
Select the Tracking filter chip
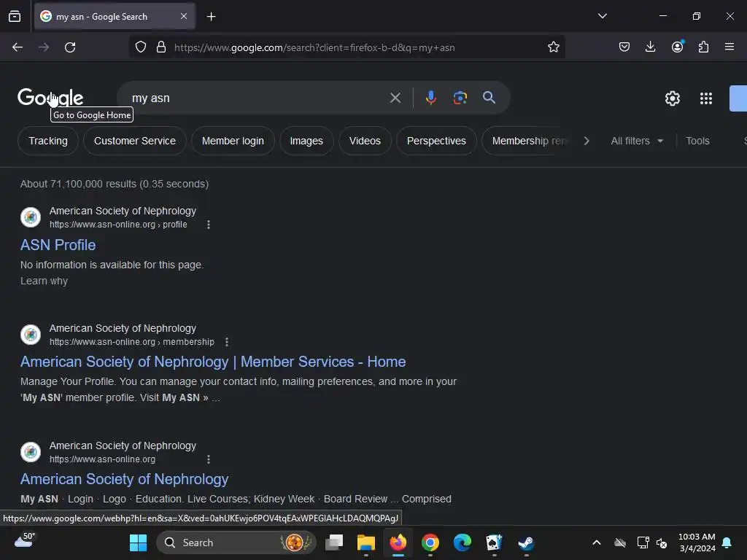pos(48,141)
